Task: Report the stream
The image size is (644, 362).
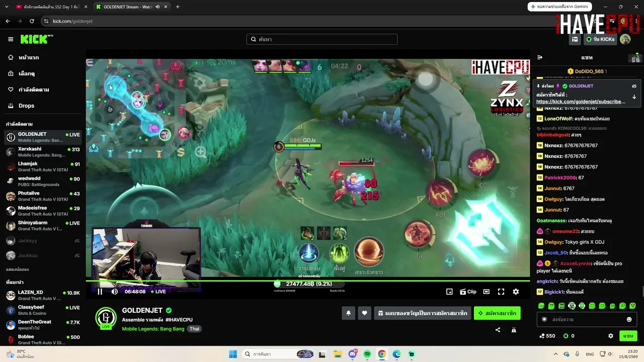Action: click(x=514, y=330)
